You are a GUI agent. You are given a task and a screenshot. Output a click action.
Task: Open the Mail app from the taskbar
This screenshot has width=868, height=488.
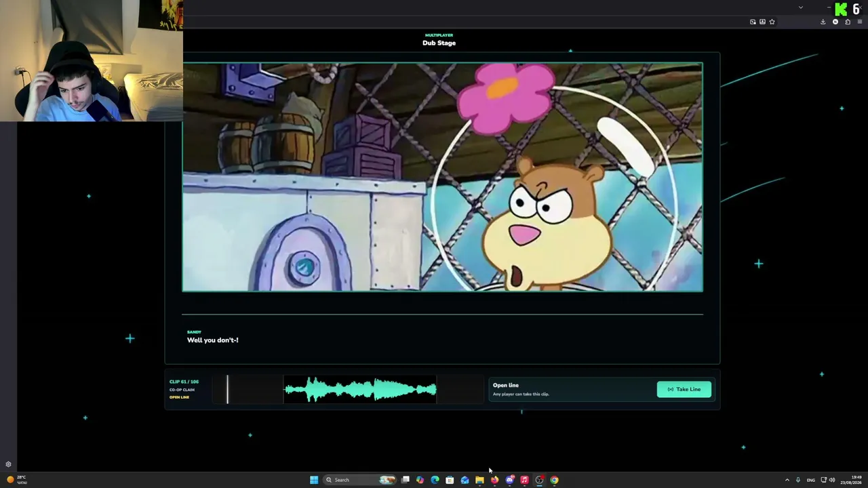pyautogui.click(x=465, y=480)
